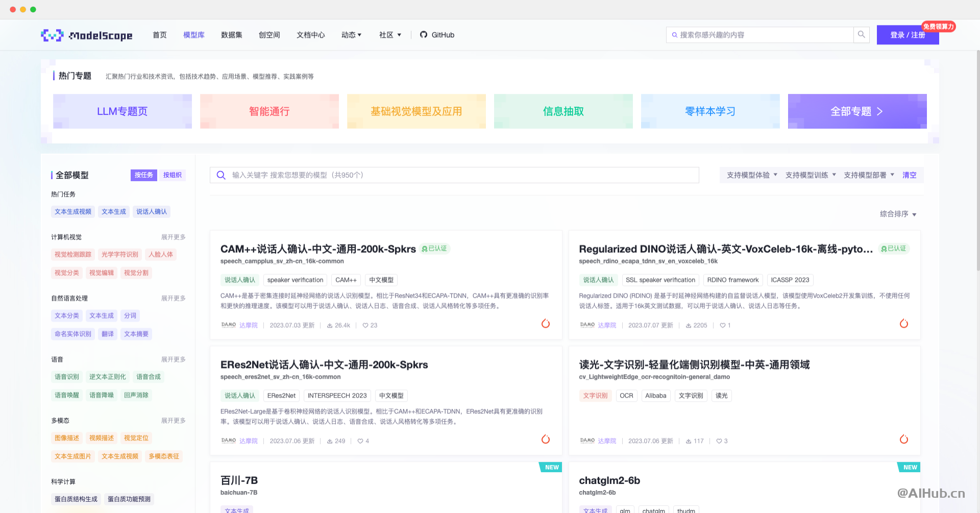980x513 pixels.
Task: Open the 支持模型体验 dropdown
Action: pos(752,175)
